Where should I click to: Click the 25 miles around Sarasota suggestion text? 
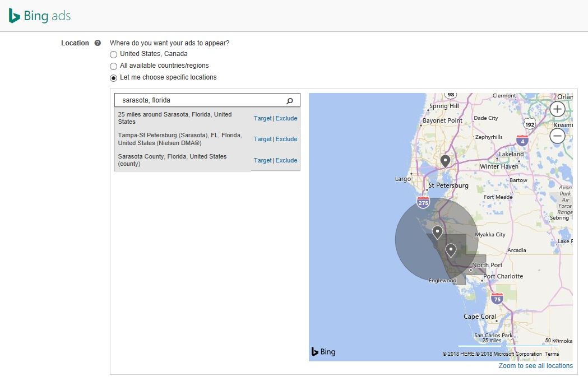coord(175,118)
